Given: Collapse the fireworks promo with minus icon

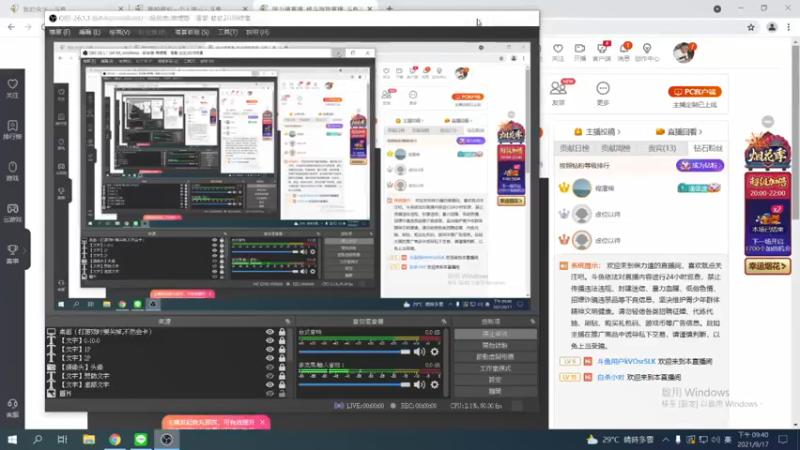Looking at the screenshot, I should [x=767, y=121].
